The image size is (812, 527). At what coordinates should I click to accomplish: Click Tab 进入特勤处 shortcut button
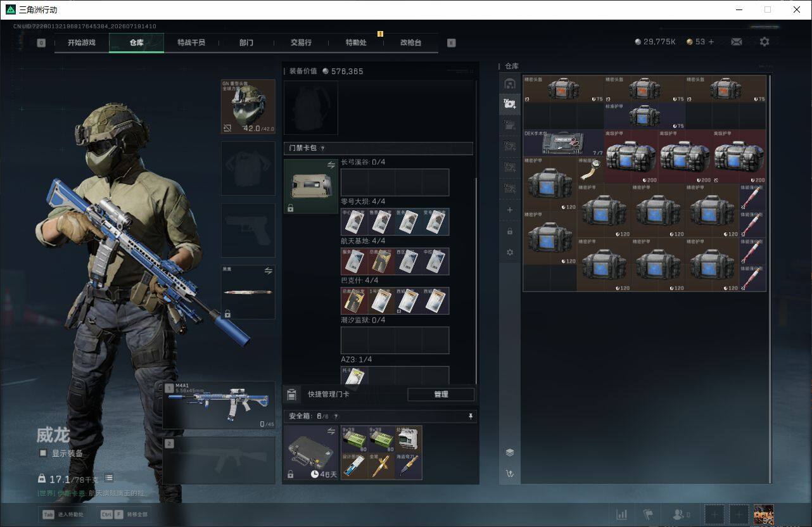pos(63,514)
